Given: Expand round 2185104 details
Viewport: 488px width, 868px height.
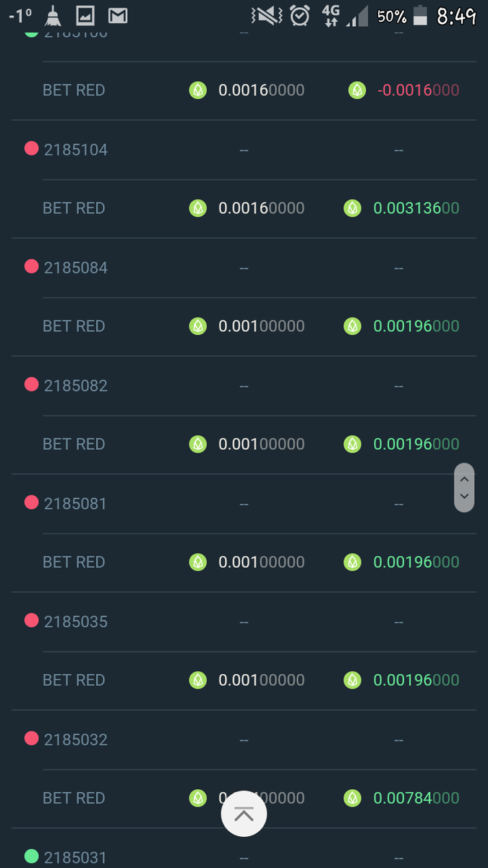Looking at the screenshot, I should click(76, 150).
